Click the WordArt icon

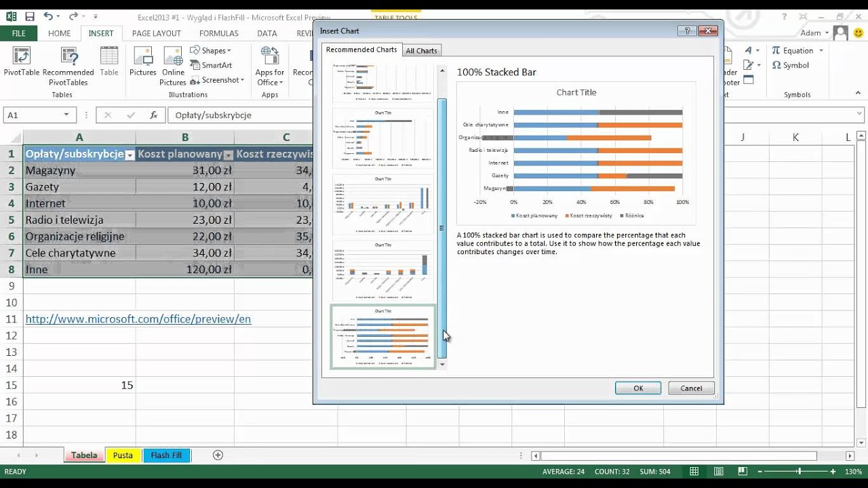(x=749, y=51)
